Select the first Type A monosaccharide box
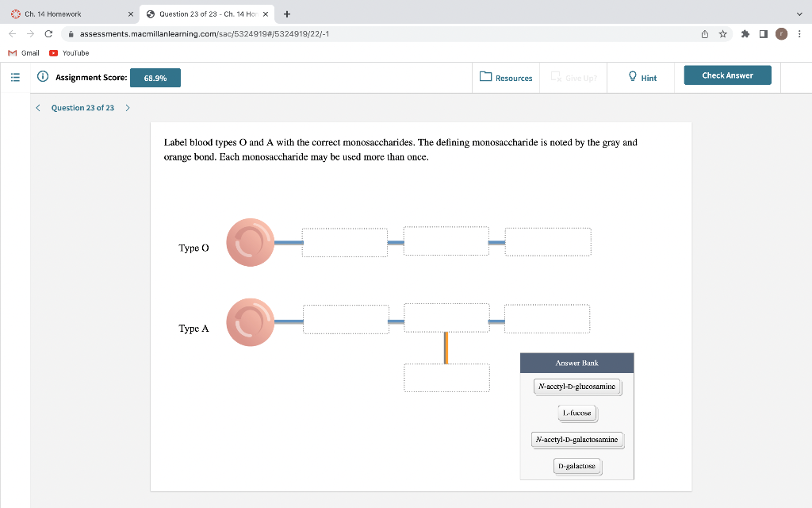Viewport: 812px width, 508px height. click(346, 319)
